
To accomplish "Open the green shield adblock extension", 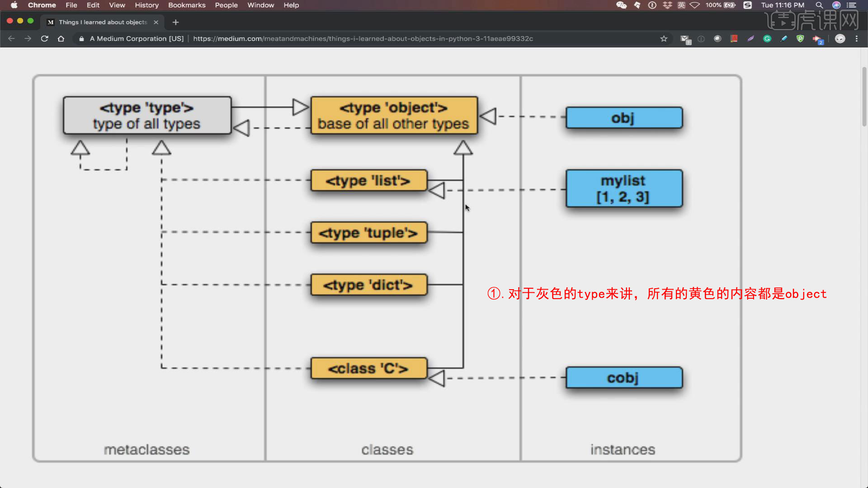I will tap(800, 39).
